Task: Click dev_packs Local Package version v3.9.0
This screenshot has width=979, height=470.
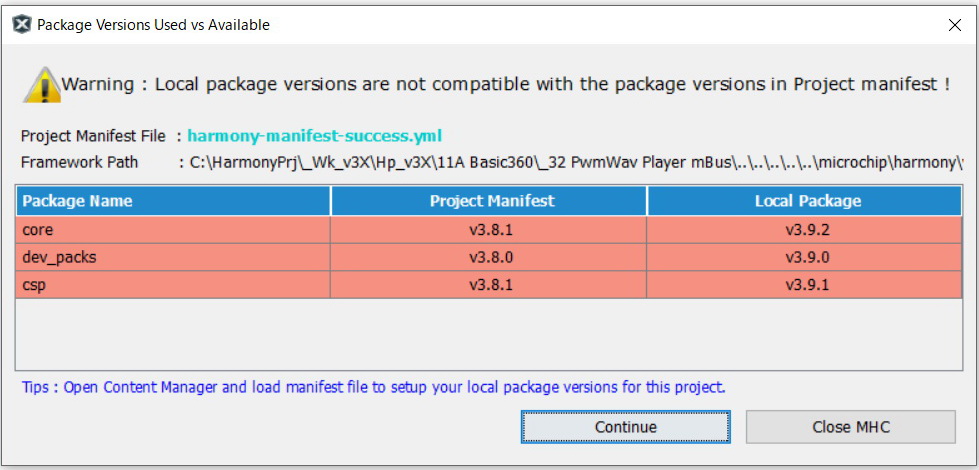Action: click(x=807, y=257)
